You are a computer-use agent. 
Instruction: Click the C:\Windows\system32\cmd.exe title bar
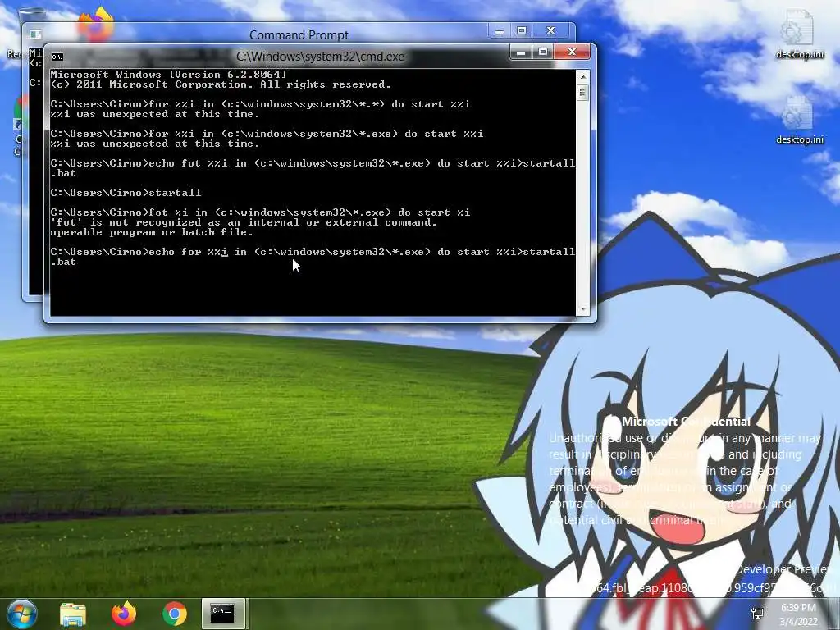coord(320,57)
